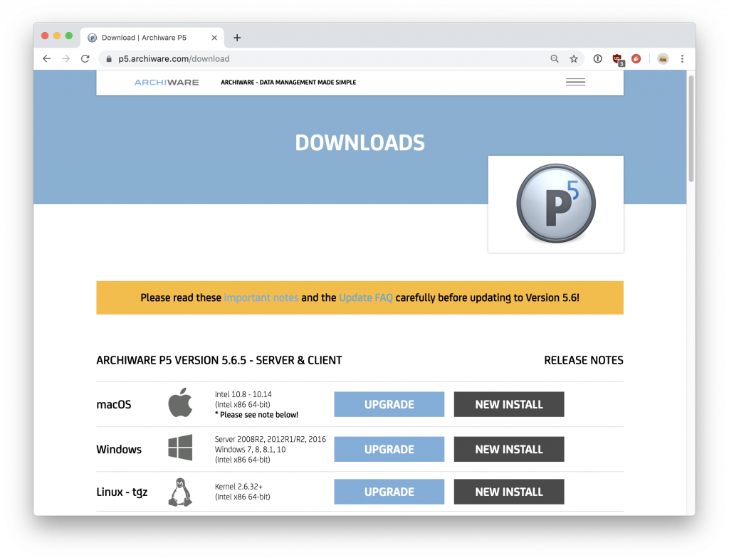Close the Download | Archiware P5 tab

click(x=214, y=38)
